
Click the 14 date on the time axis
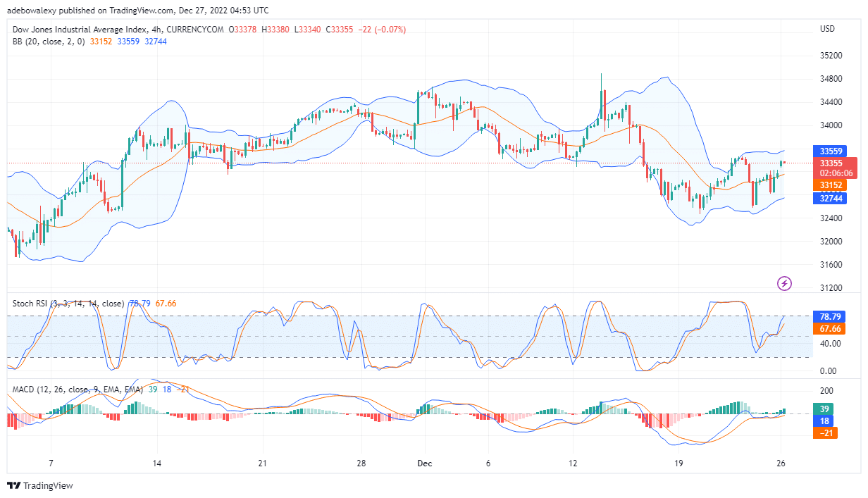click(x=156, y=463)
